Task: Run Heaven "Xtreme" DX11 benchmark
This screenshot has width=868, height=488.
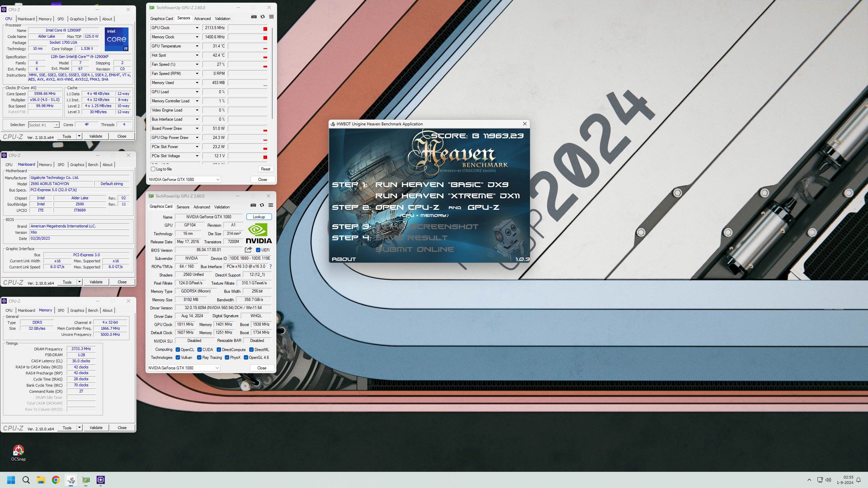Action: 448,196
